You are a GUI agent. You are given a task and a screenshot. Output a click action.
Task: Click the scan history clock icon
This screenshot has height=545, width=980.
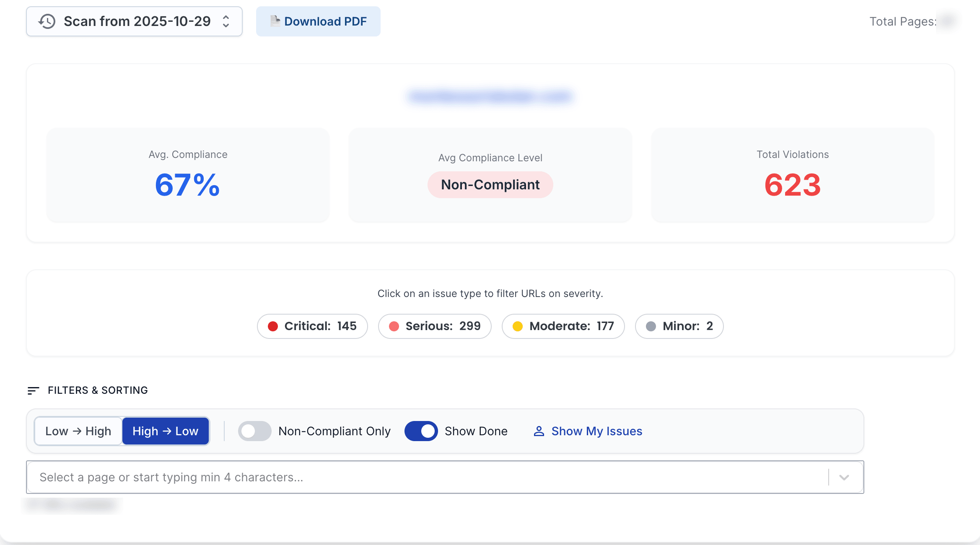tap(47, 21)
